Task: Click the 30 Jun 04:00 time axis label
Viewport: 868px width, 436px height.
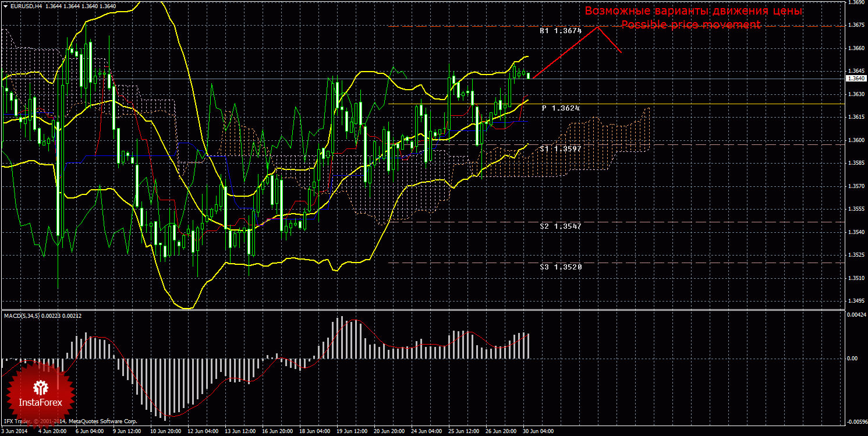Action: point(538,432)
